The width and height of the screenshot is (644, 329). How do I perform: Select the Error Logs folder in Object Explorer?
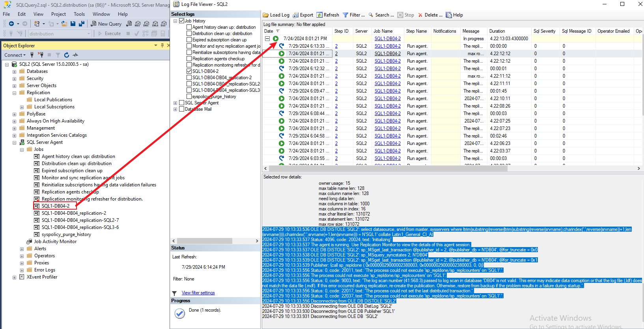pos(45,270)
